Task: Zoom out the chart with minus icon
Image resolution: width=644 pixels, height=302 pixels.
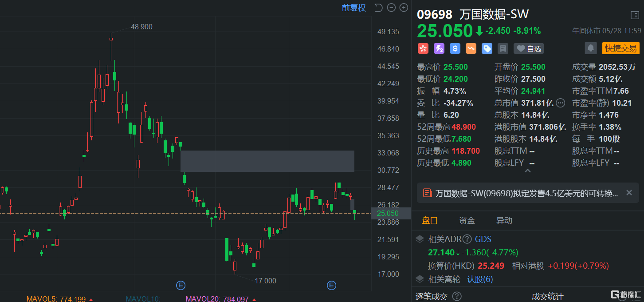Action: click(x=391, y=8)
